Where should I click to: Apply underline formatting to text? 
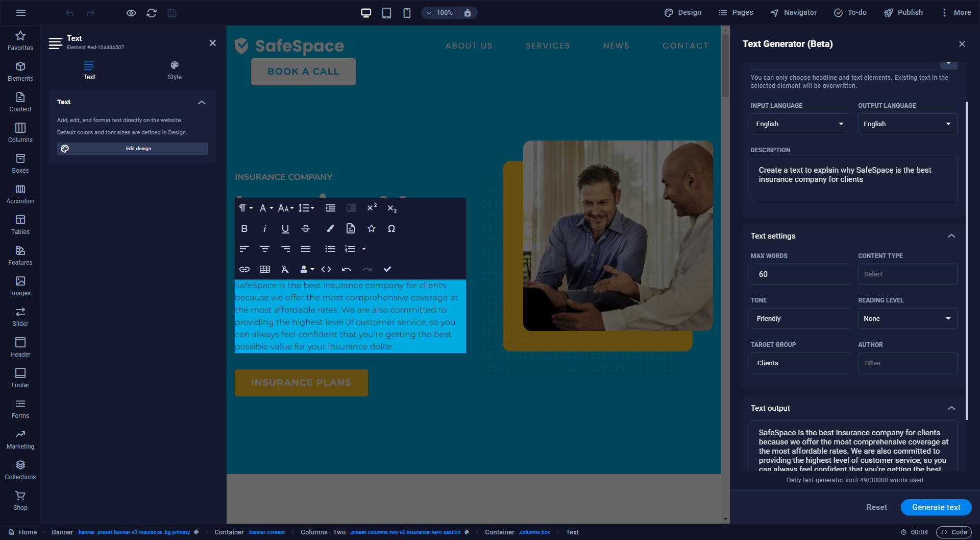coord(285,228)
